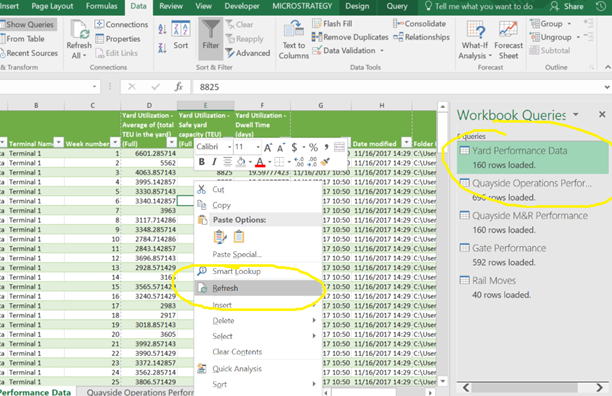The height and width of the screenshot is (396, 612).
Task: Open the Relationships tool
Action: pos(422,37)
